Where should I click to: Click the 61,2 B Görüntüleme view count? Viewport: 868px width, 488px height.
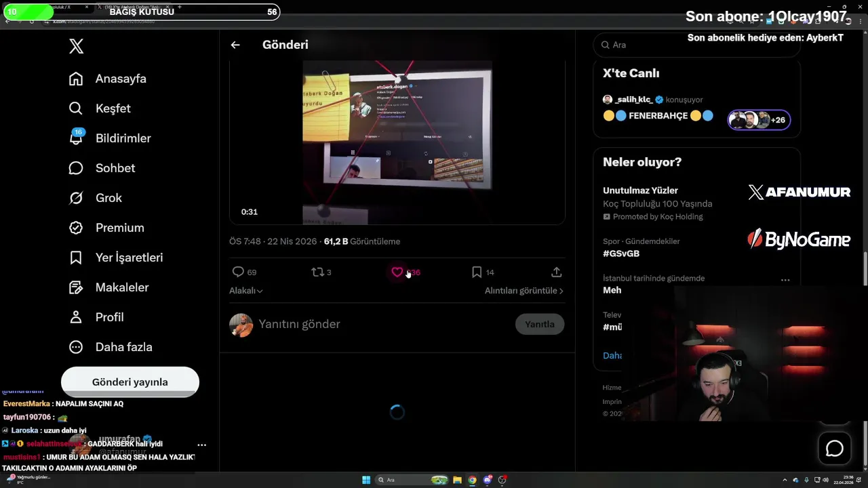point(362,241)
